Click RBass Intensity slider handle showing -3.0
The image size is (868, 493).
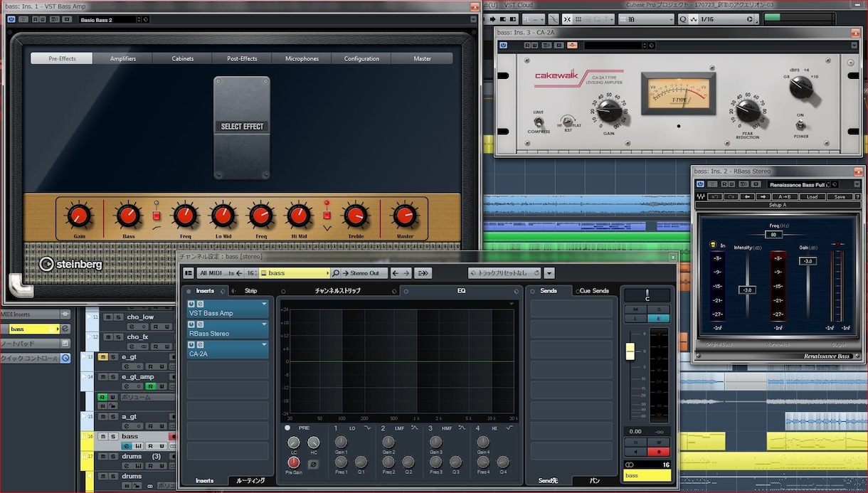coord(747,290)
